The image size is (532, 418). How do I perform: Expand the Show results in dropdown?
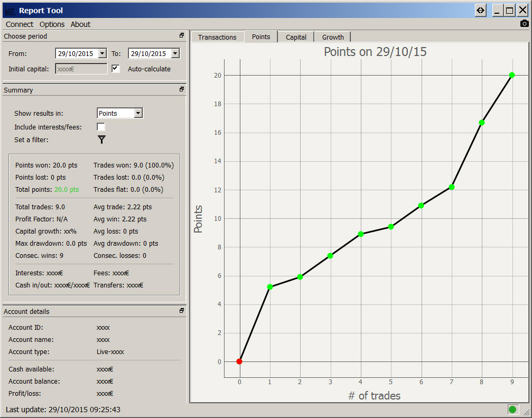(138, 113)
